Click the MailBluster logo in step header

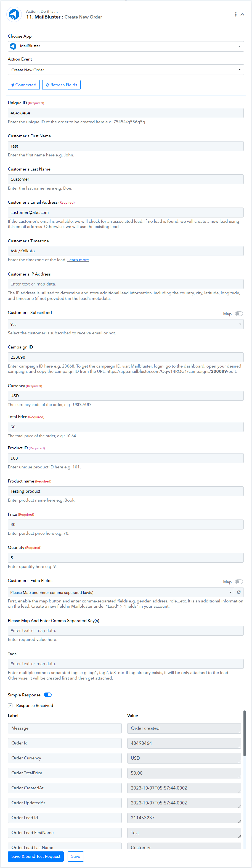point(14,14)
